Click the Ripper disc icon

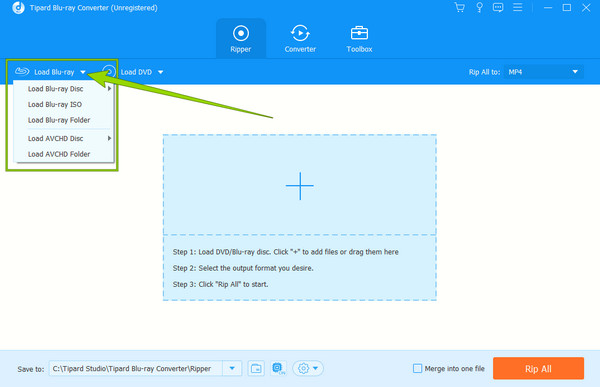pyautogui.click(x=241, y=34)
